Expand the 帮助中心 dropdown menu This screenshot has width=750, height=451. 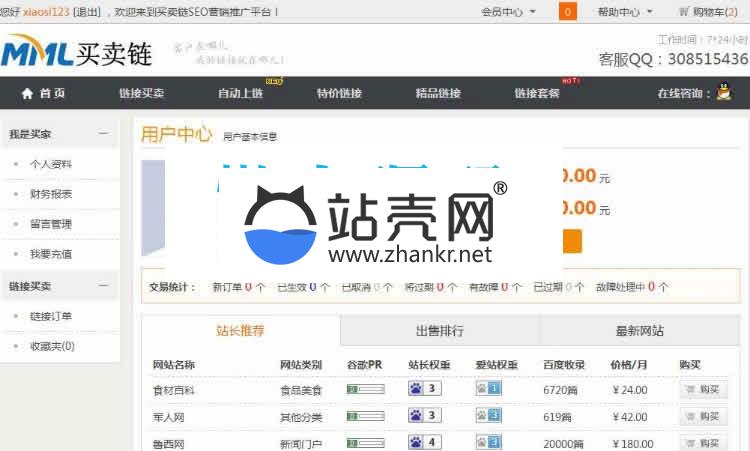pos(625,12)
